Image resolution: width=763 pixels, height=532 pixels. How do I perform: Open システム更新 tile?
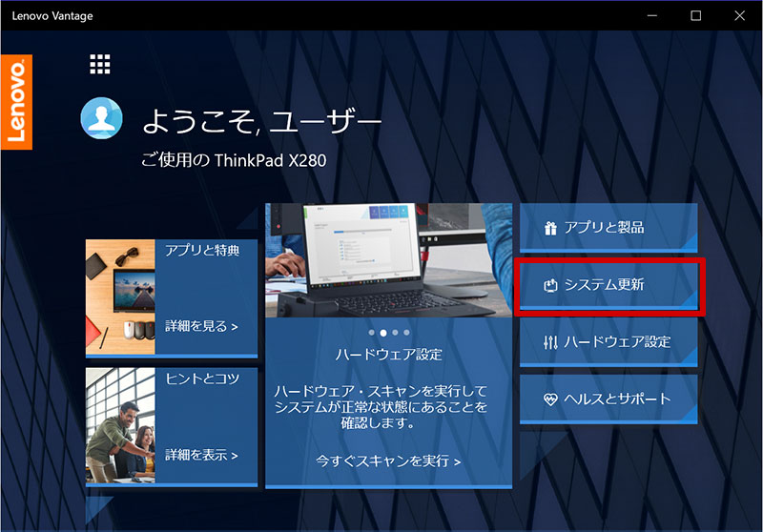pyautogui.click(x=608, y=285)
